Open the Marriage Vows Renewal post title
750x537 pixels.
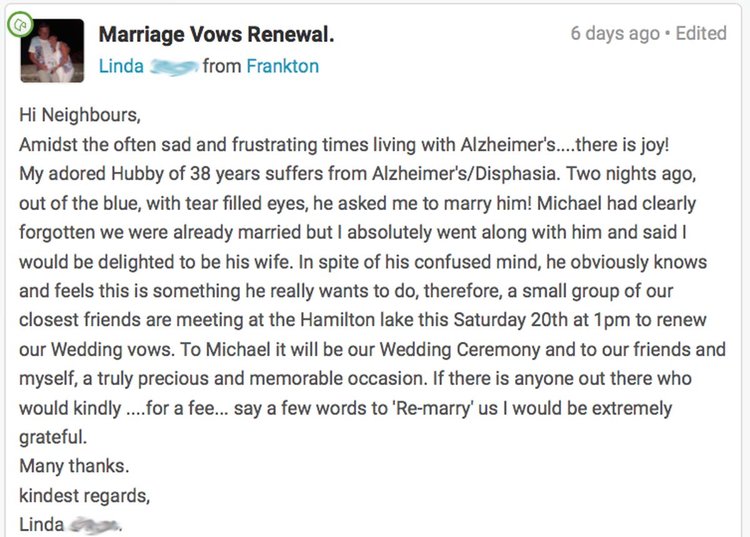pyautogui.click(x=216, y=34)
